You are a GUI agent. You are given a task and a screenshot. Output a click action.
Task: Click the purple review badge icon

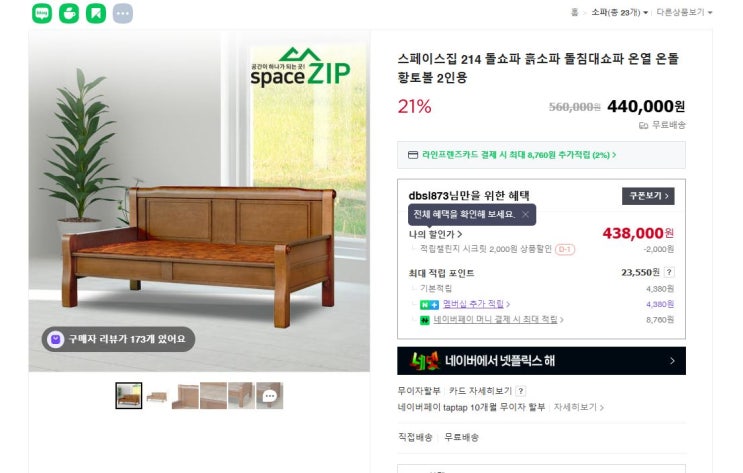[55, 339]
